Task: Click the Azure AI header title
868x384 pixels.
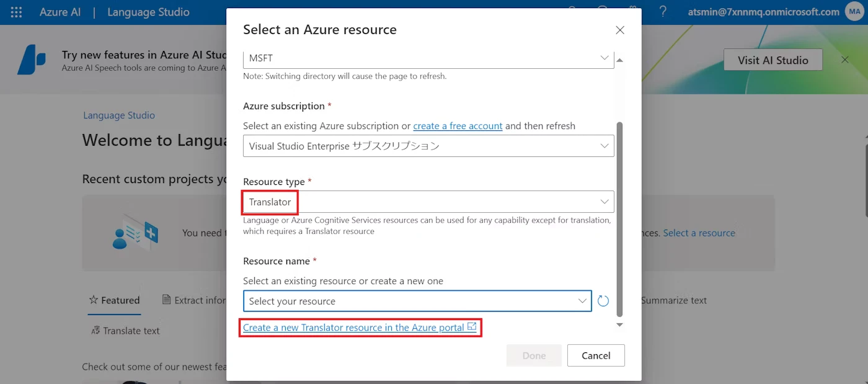Action: [60, 12]
